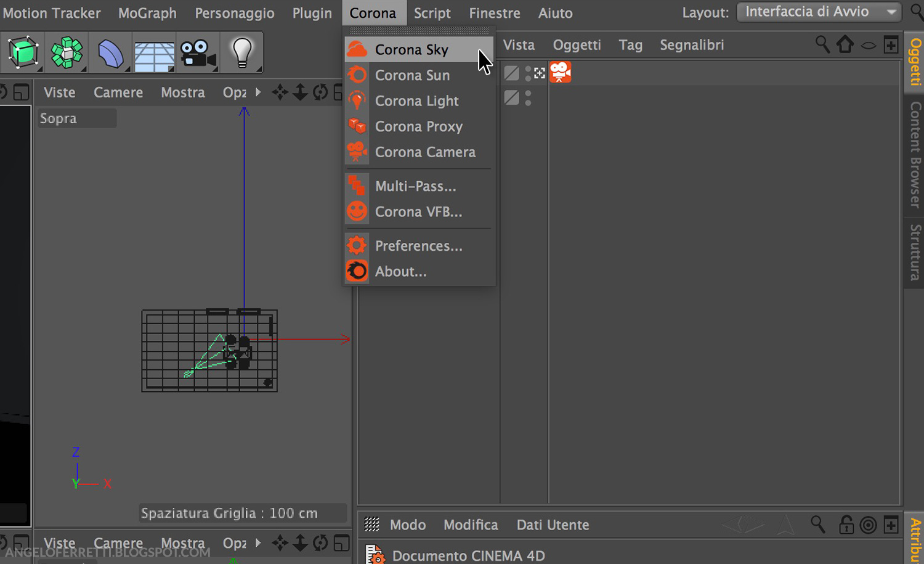Click the green Array generator toolbar icon
The height and width of the screenshot is (564, 924).
(67, 52)
